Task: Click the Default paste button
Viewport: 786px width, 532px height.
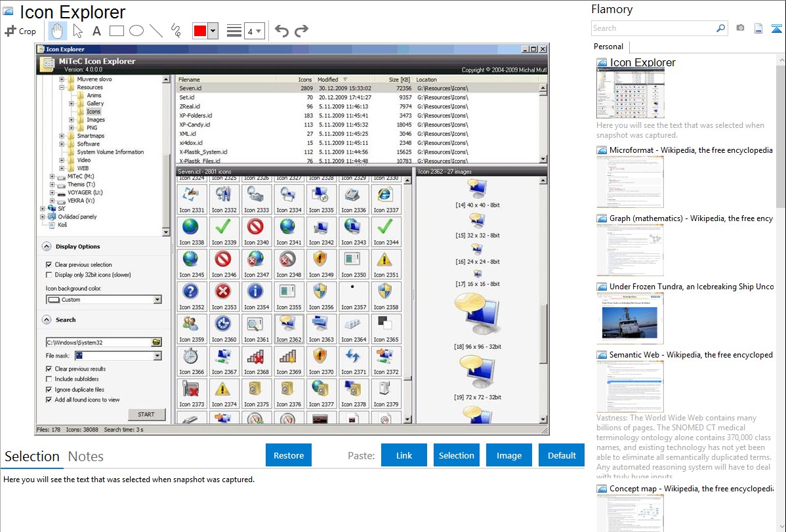Action: tap(562, 455)
